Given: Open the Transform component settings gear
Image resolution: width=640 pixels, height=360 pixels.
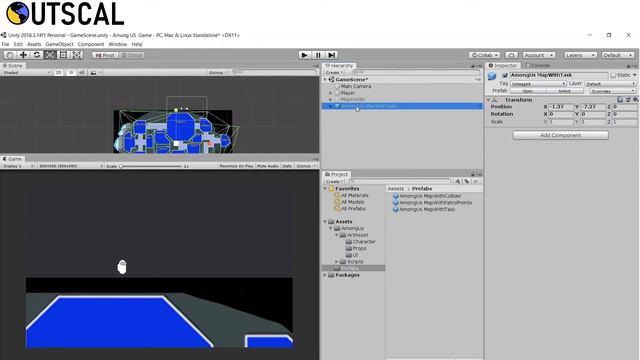Looking at the screenshot, I should point(635,100).
